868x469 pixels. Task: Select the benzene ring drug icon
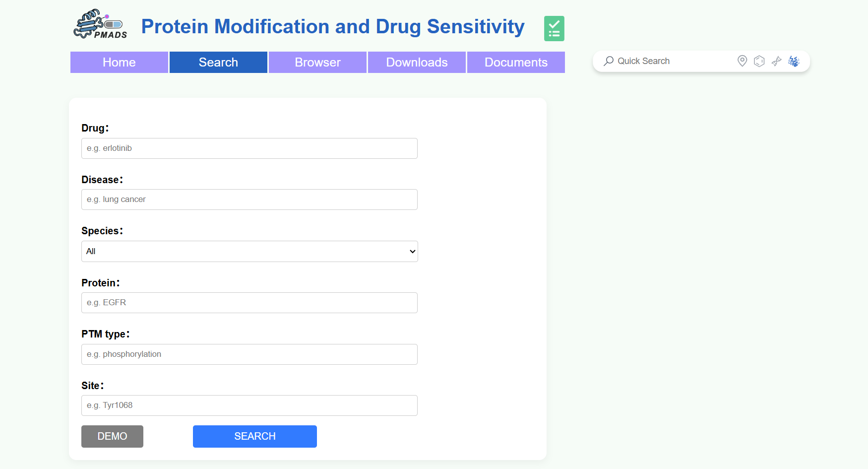(x=759, y=61)
